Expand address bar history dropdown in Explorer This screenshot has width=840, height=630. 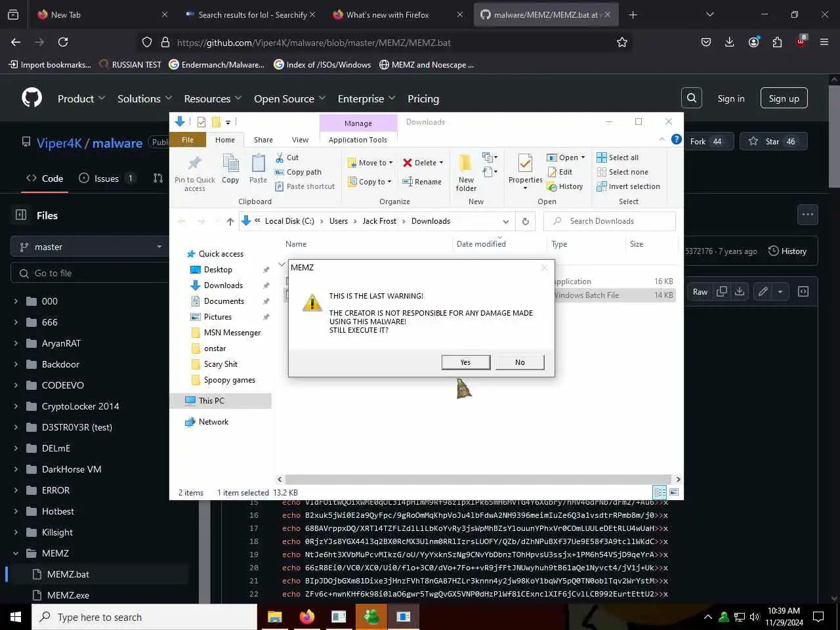pyautogui.click(x=505, y=221)
